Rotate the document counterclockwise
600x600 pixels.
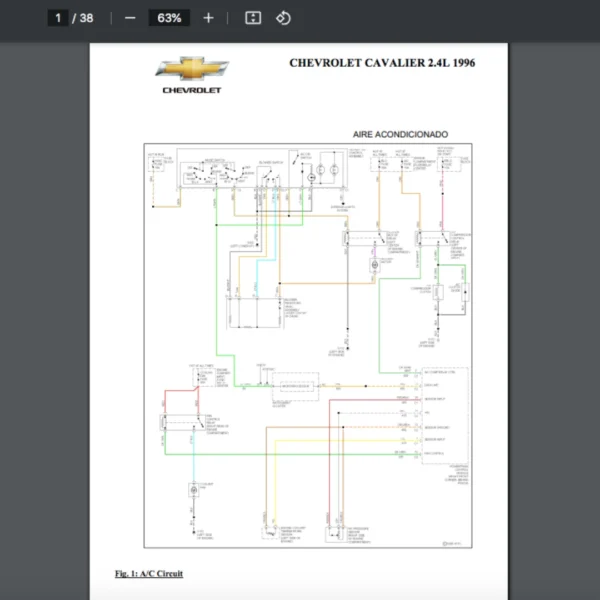(283, 18)
